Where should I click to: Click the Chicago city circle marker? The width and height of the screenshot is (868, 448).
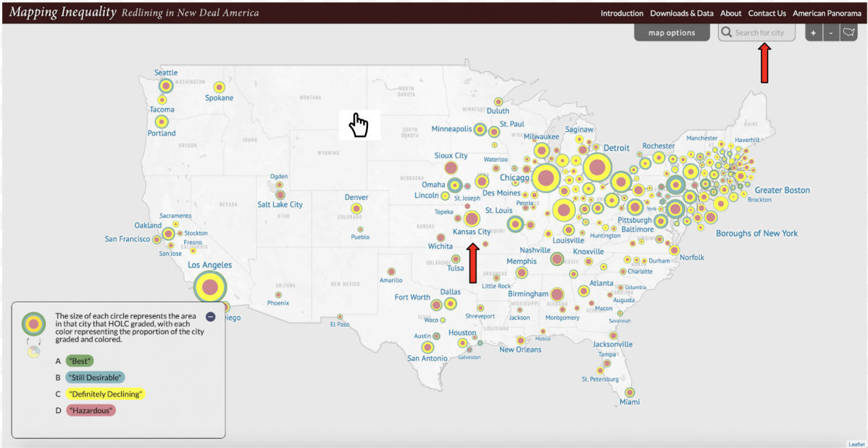click(546, 176)
